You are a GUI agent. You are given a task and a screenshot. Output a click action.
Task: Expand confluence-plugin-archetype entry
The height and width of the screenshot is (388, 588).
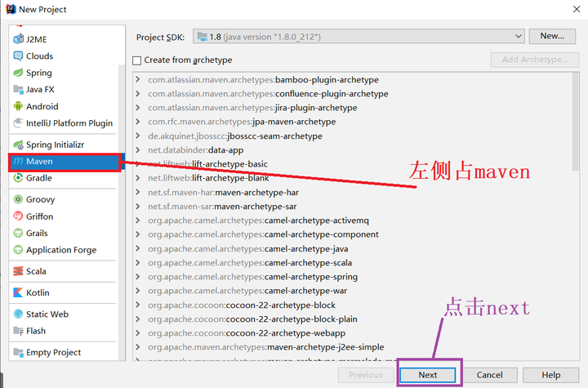click(x=138, y=93)
